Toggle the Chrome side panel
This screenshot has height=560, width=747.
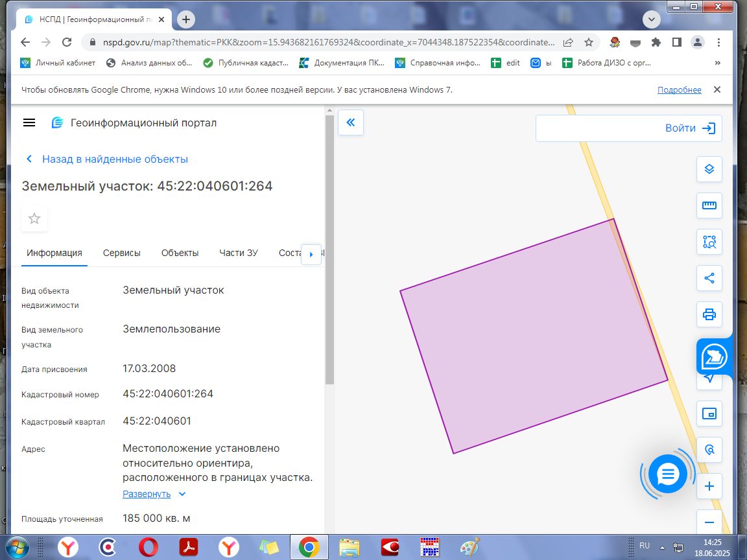[x=676, y=42]
